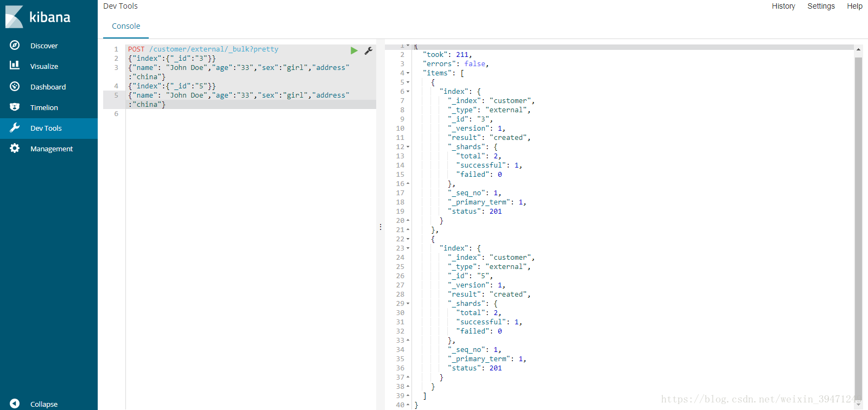Open the Help panel

[x=854, y=6]
